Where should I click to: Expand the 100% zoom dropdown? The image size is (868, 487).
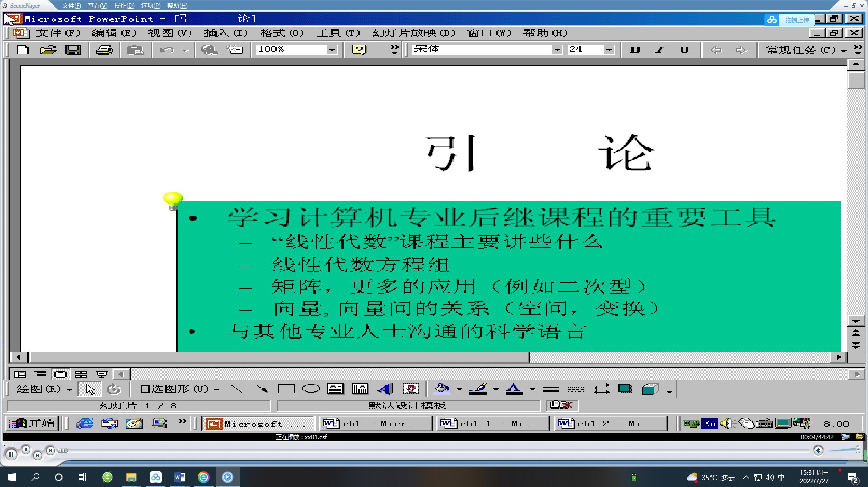pos(332,50)
